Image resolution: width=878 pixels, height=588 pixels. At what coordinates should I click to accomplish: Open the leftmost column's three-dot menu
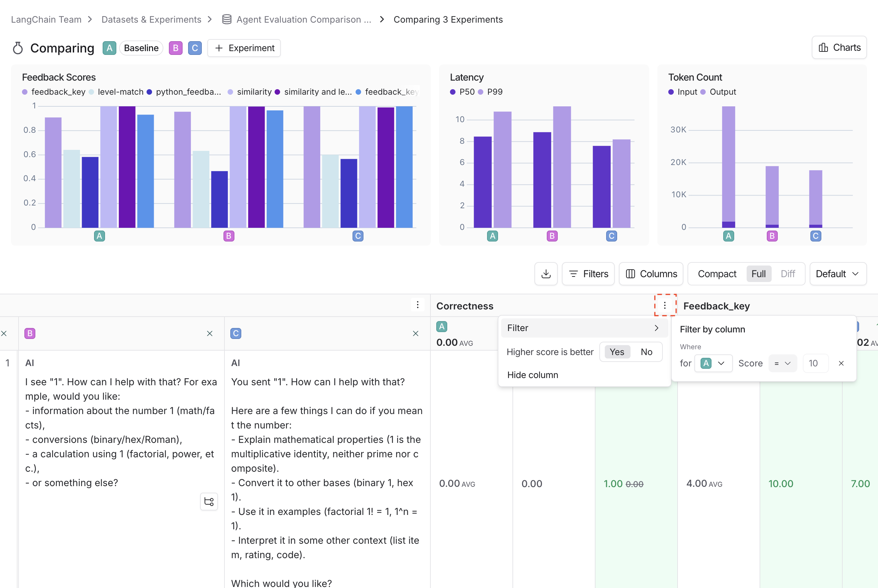click(417, 305)
